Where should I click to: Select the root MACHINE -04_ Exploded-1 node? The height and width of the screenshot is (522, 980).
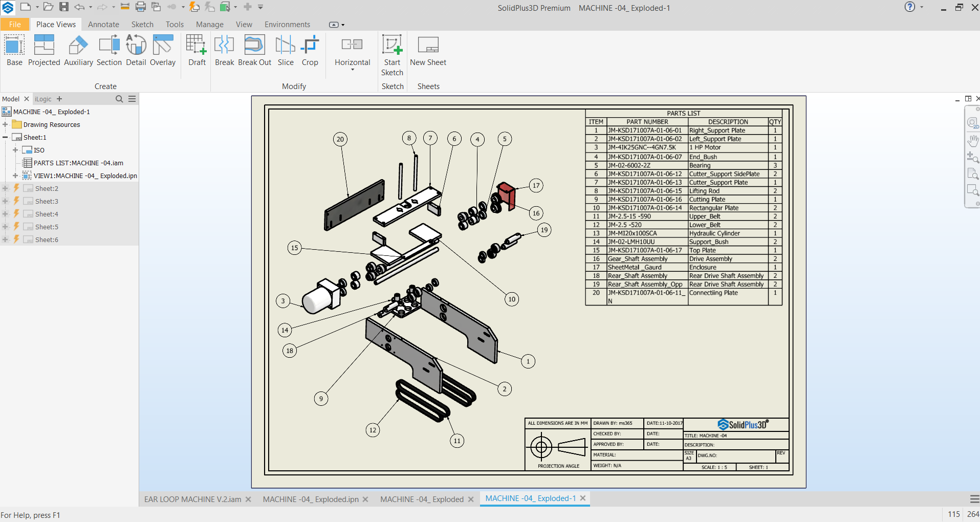point(51,112)
